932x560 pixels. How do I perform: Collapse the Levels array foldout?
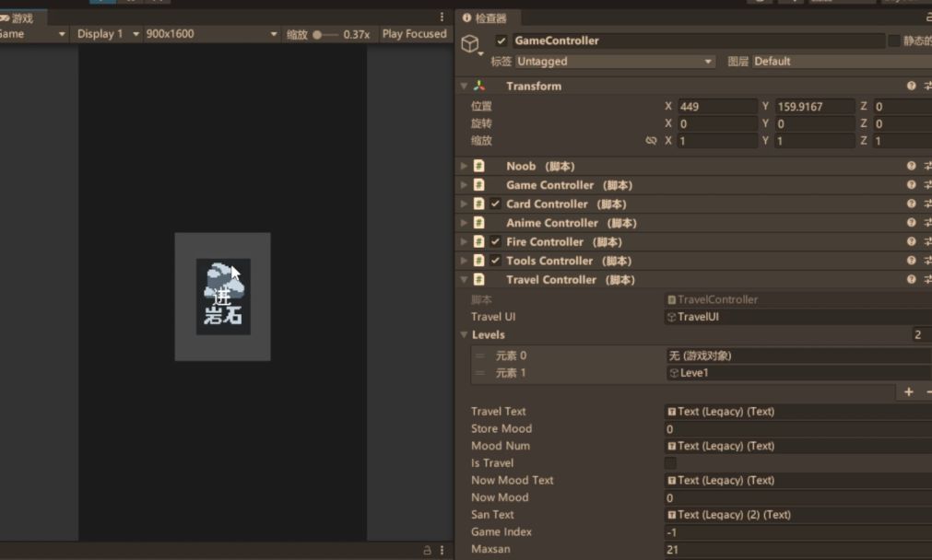465,335
